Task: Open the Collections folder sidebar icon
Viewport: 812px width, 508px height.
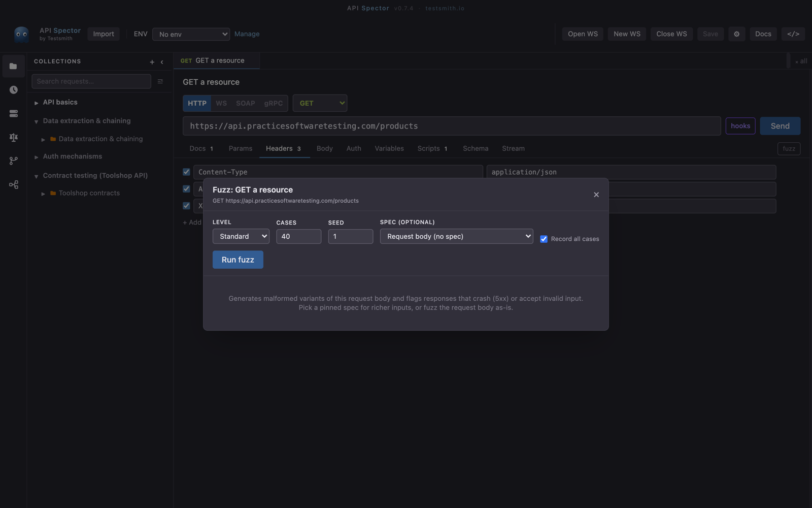Action: [x=13, y=66]
